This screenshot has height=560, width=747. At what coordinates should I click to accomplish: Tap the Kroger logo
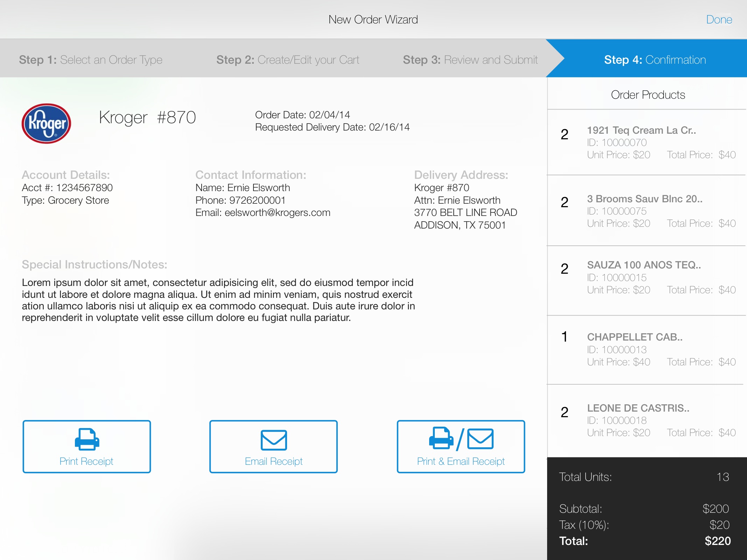[x=46, y=123]
